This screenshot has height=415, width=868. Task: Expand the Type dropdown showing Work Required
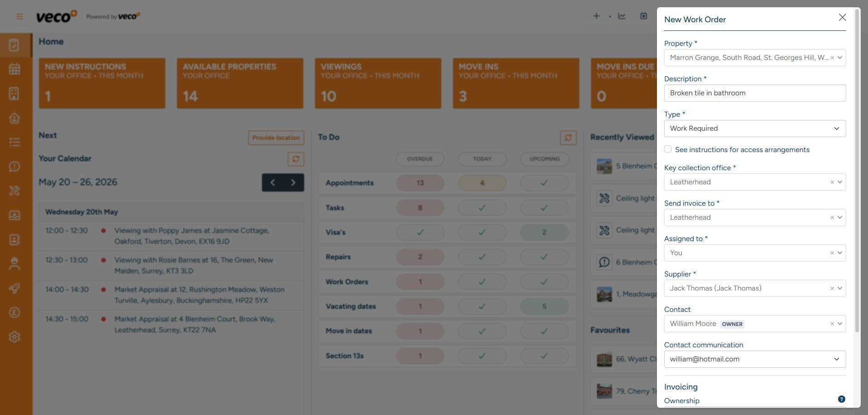pos(755,128)
